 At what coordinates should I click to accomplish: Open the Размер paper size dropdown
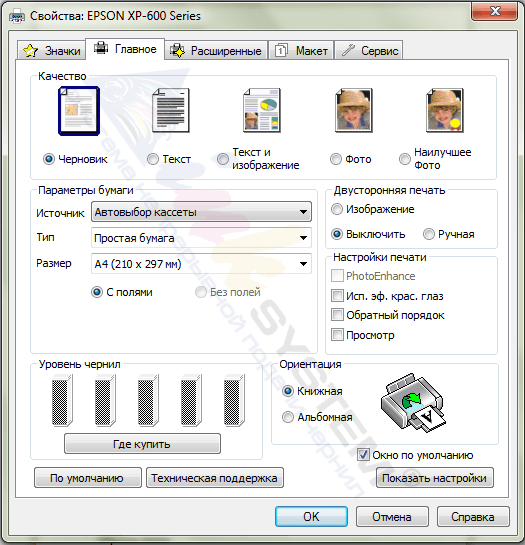(x=201, y=264)
